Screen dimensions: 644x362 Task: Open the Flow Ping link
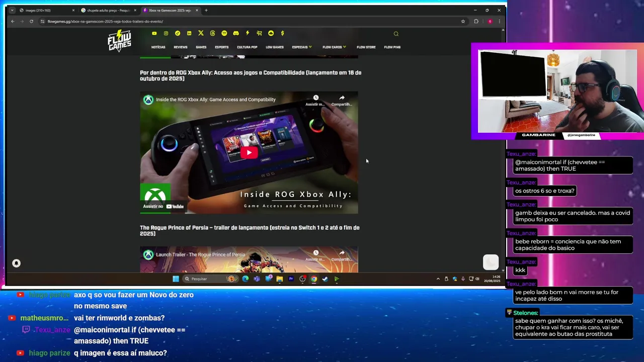tap(392, 47)
